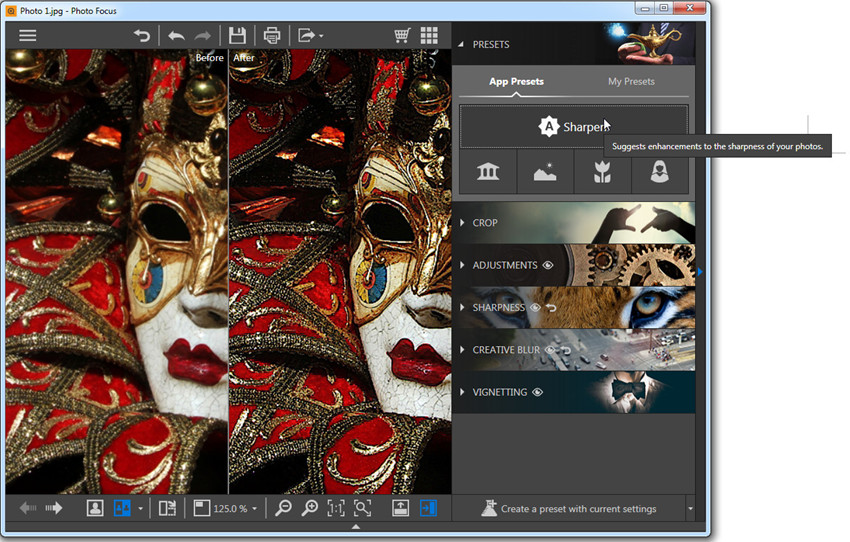The width and height of the screenshot is (850, 542).
Task: Choose the landscape preset icon
Action: 545,172
